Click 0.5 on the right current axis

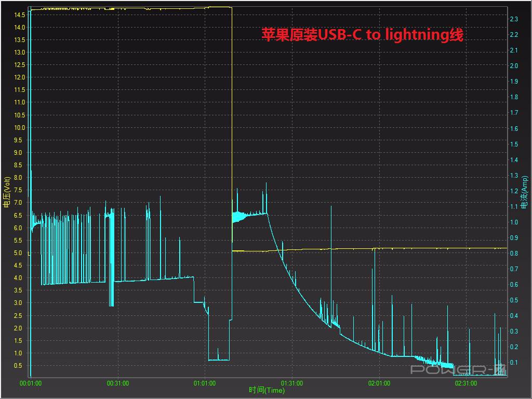click(514, 300)
